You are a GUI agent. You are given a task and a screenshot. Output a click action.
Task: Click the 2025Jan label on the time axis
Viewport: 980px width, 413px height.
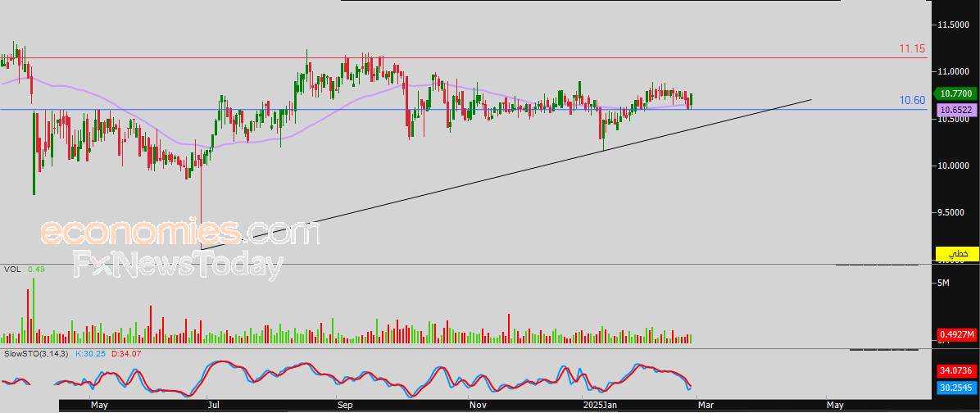coord(601,406)
